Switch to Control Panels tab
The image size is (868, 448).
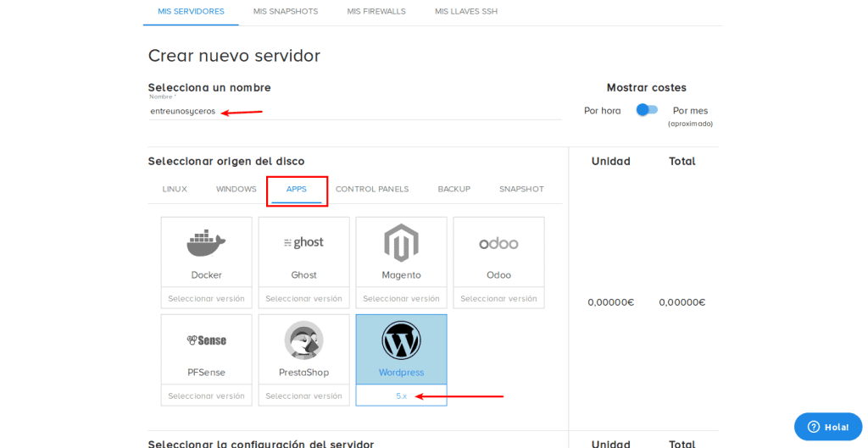pyautogui.click(x=372, y=189)
